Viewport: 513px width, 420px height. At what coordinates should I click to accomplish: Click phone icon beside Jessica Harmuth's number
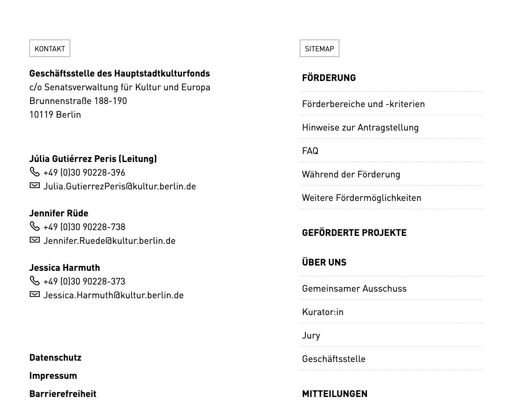tap(35, 281)
